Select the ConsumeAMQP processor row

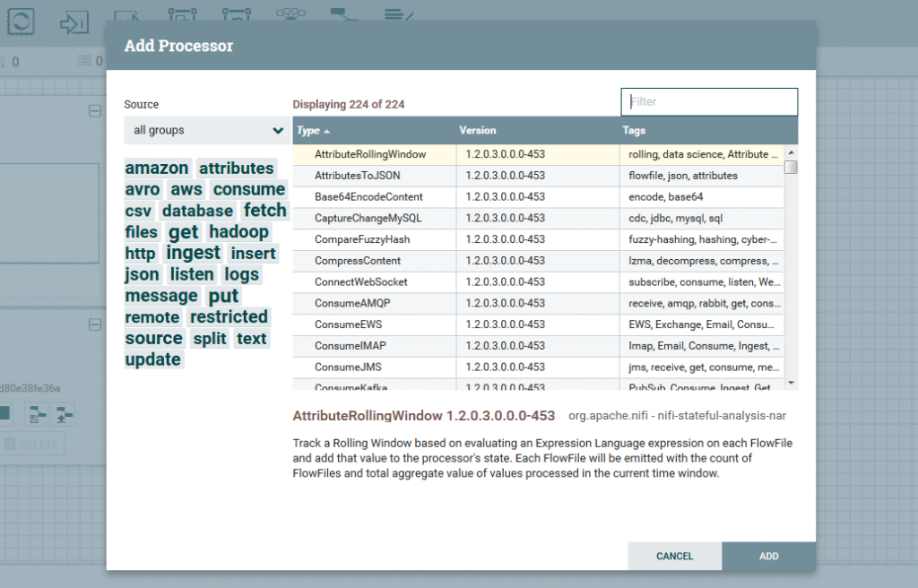[x=352, y=303]
